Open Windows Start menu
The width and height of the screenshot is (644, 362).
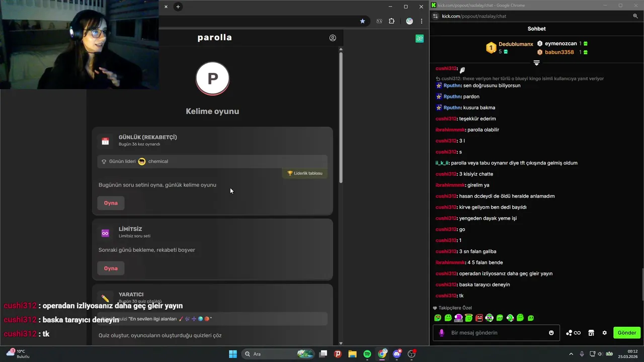pos(233,354)
